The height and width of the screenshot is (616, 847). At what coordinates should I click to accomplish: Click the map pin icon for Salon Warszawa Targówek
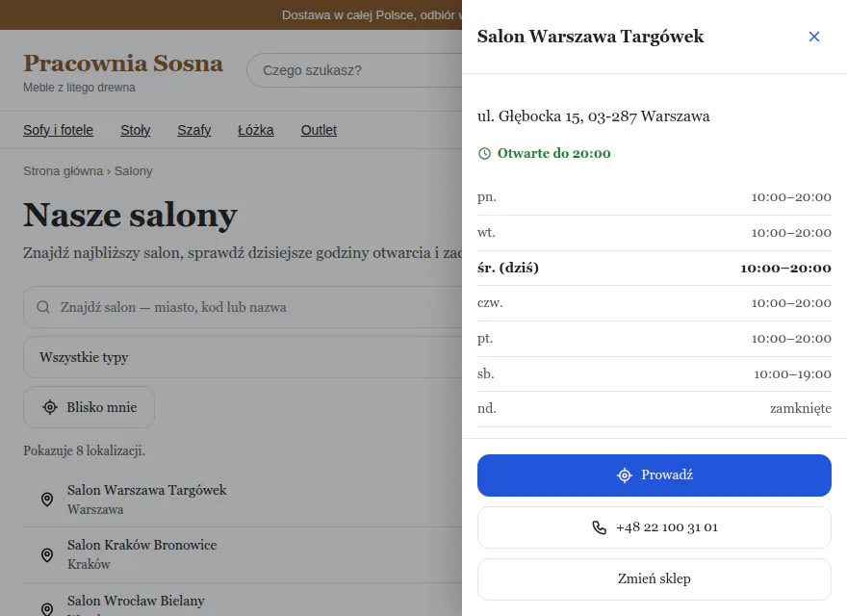[47, 500]
